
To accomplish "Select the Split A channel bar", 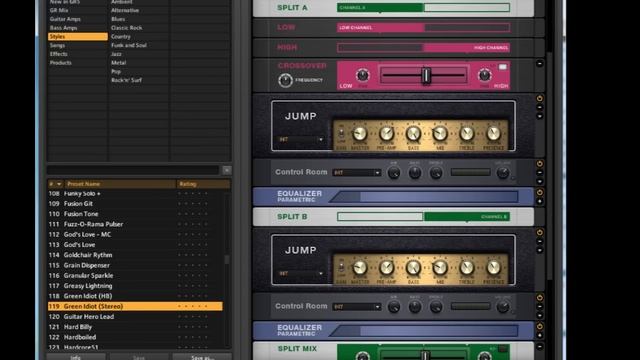I will tap(423, 8).
